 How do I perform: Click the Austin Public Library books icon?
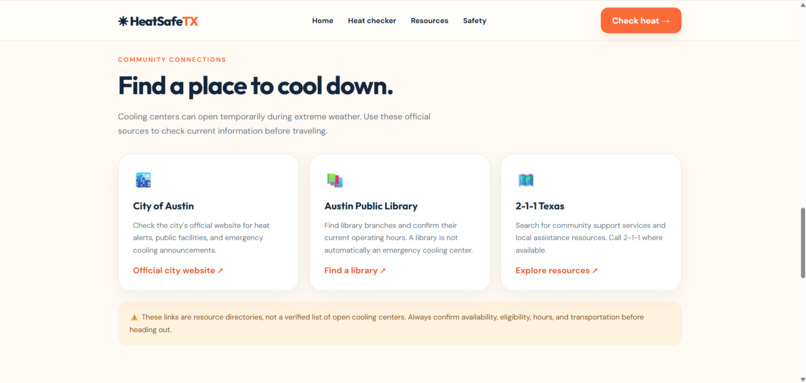(335, 180)
